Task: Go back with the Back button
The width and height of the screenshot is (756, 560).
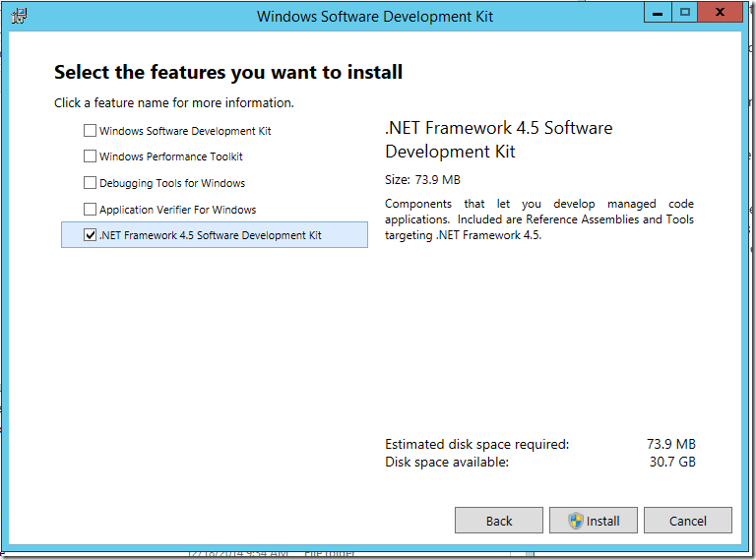Action: click(x=499, y=521)
